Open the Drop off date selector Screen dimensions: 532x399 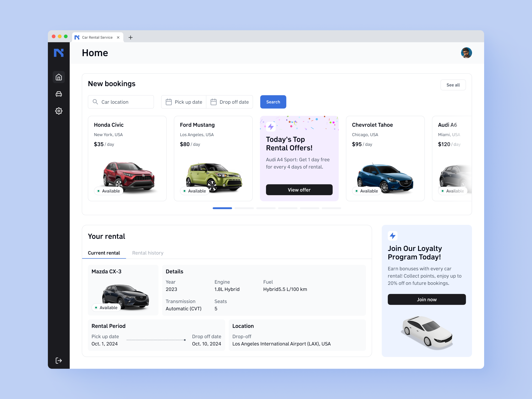point(234,102)
